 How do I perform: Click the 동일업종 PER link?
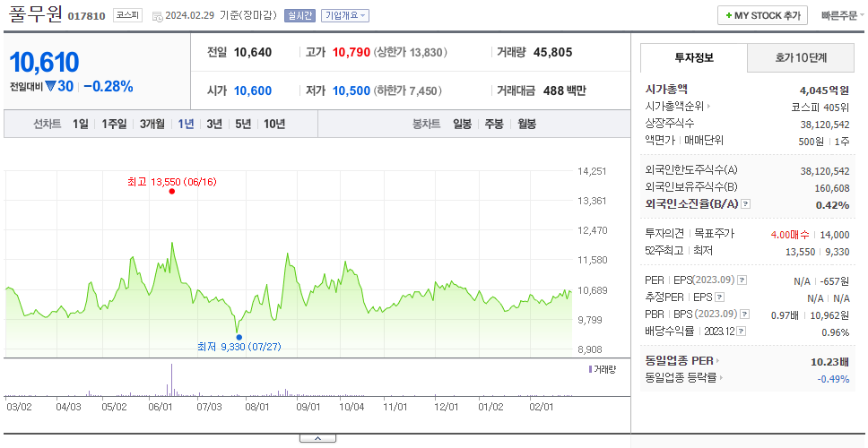click(679, 361)
